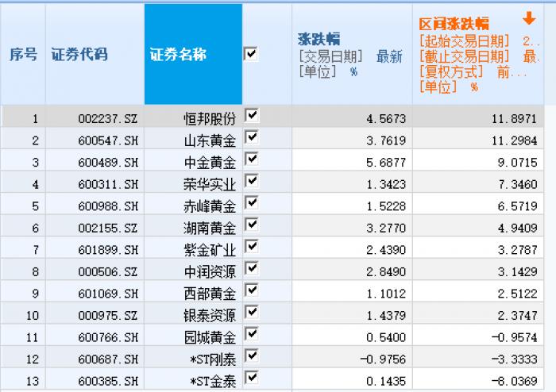Image resolution: width=556 pixels, height=392 pixels.
Task: Toggle the checkbox for 银泰资源
Action: click(252, 313)
